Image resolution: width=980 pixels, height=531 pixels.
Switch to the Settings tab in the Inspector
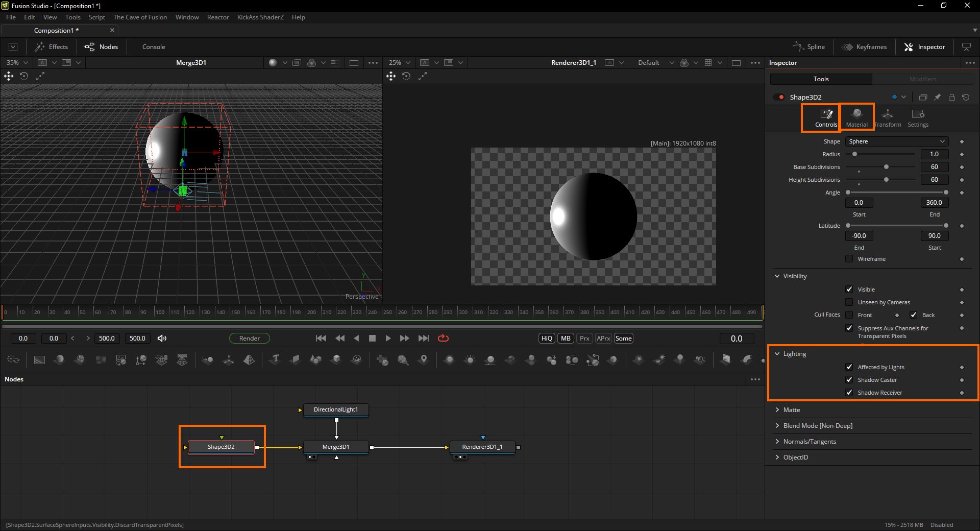pos(918,118)
